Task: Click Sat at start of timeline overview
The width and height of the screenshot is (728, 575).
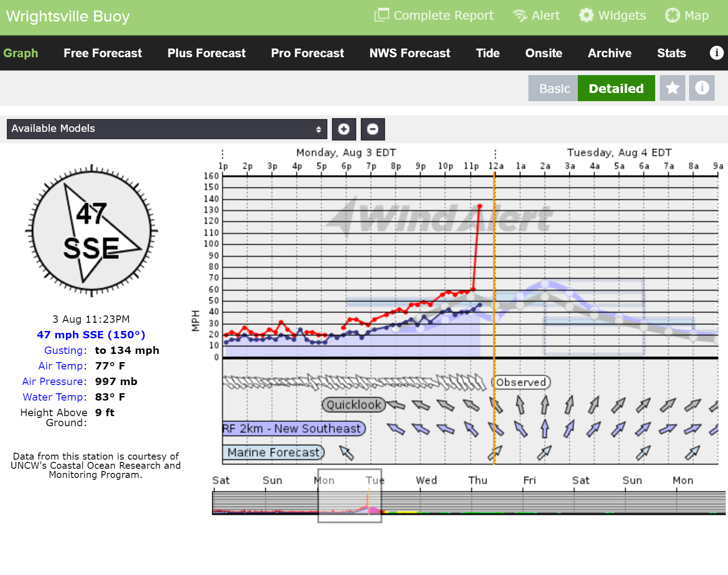Action: 221,480
